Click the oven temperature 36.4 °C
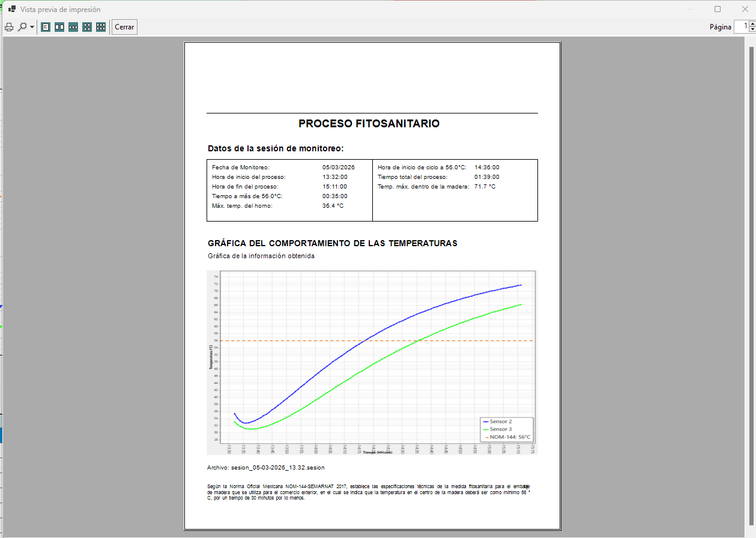 (333, 206)
